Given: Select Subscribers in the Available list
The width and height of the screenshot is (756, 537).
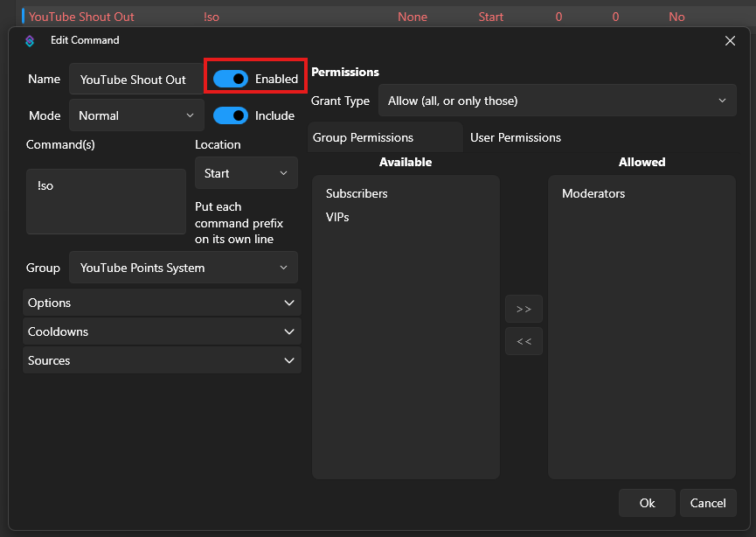Looking at the screenshot, I should point(357,193).
